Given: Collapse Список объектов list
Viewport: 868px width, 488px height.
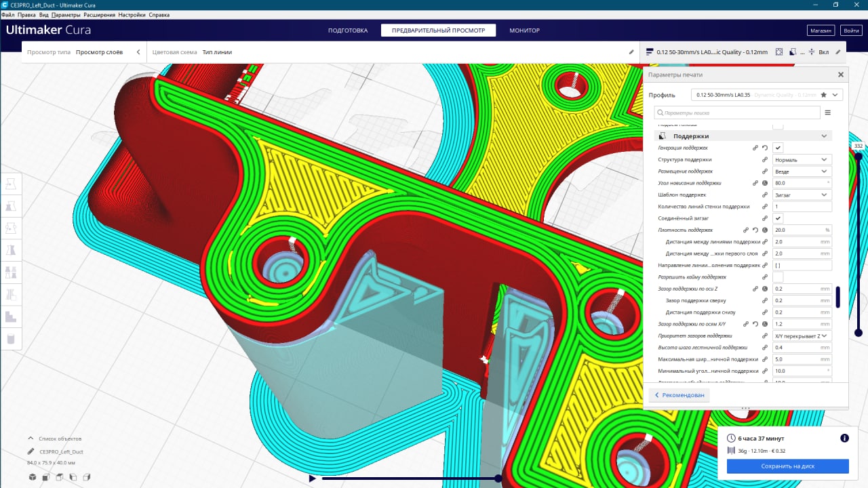Looking at the screenshot, I should coord(56,439).
